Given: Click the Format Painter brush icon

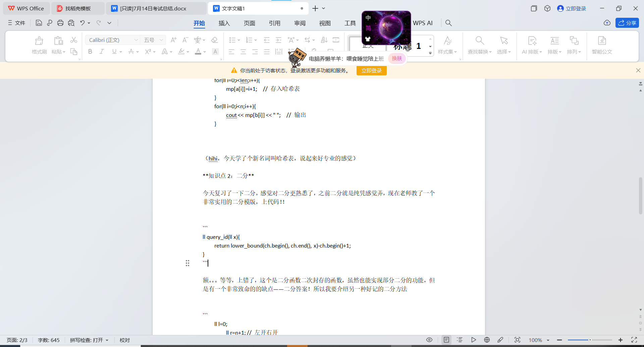Looking at the screenshot, I should point(39,45).
